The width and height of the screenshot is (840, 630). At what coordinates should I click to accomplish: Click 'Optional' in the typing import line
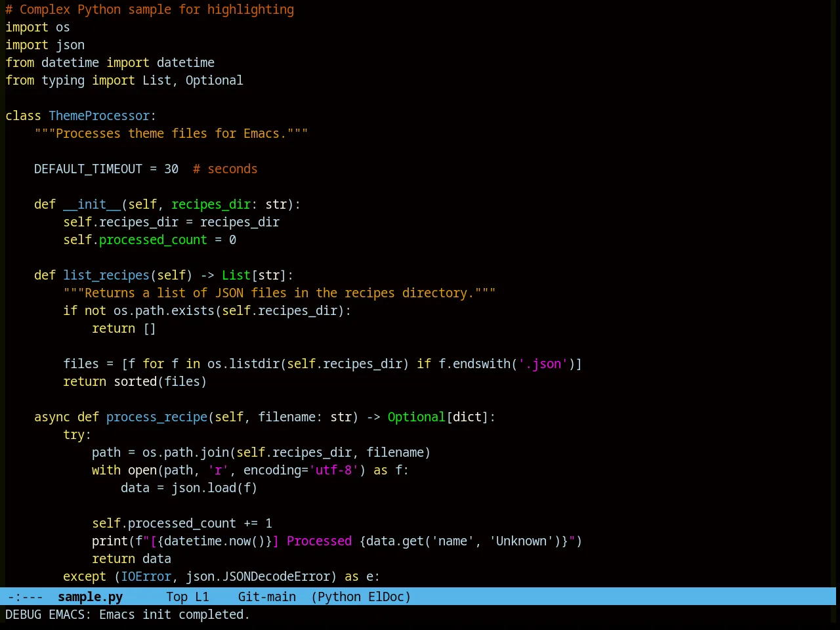(214, 80)
